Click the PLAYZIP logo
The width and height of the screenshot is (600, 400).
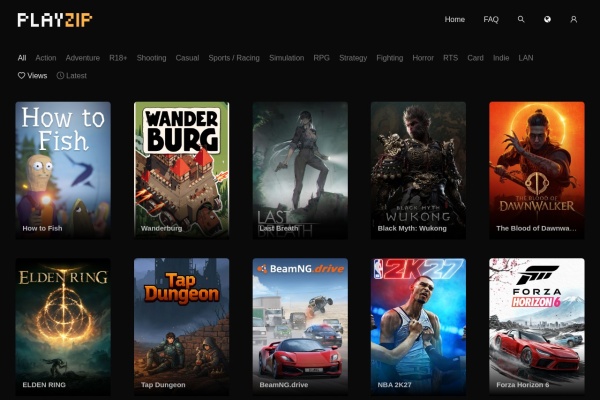(55, 20)
